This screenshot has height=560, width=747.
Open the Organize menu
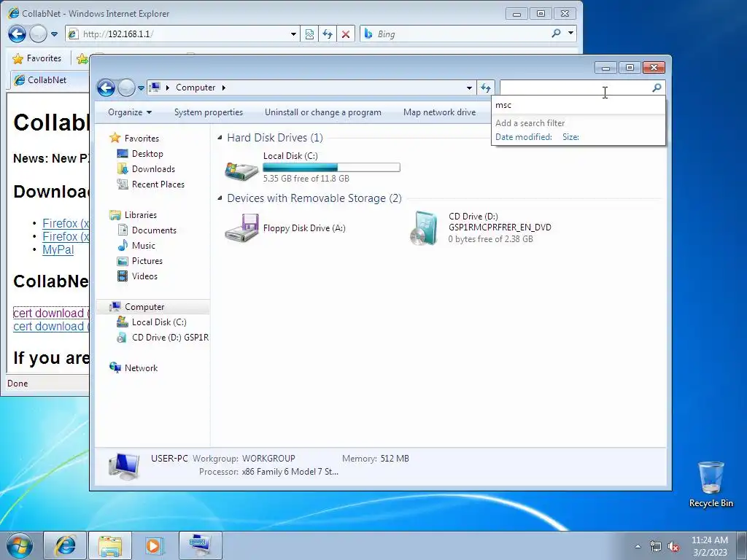[x=130, y=112]
